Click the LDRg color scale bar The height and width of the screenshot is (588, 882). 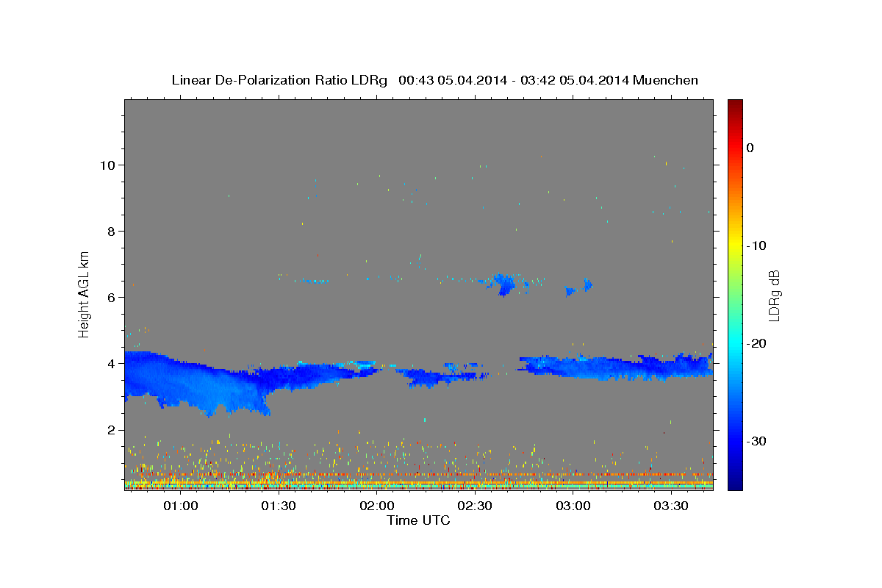pos(735,294)
